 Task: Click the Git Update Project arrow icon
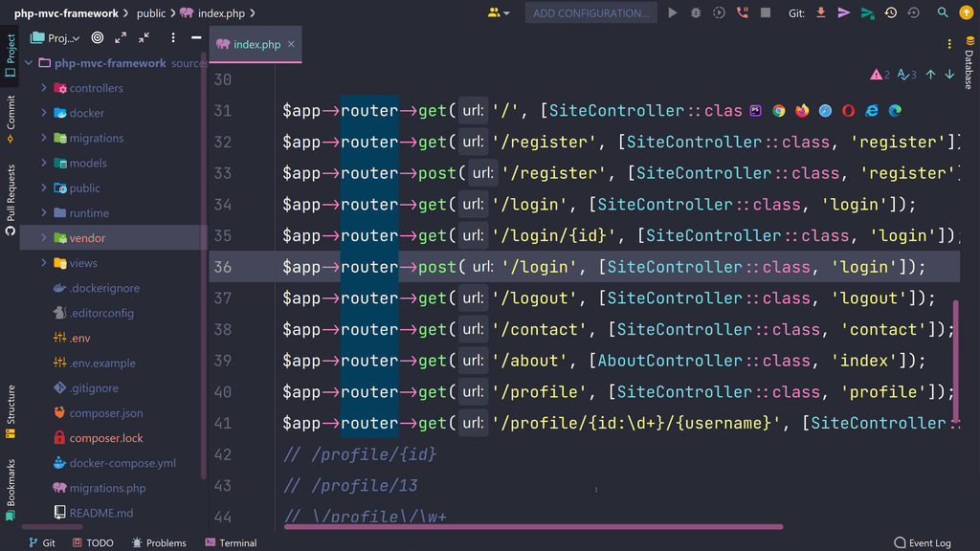(820, 13)
